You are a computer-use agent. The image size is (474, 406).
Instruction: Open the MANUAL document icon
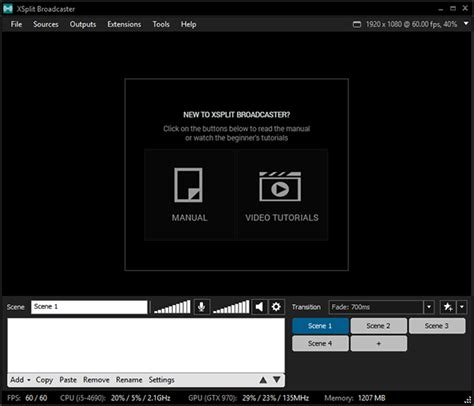[x=188, y=185]
